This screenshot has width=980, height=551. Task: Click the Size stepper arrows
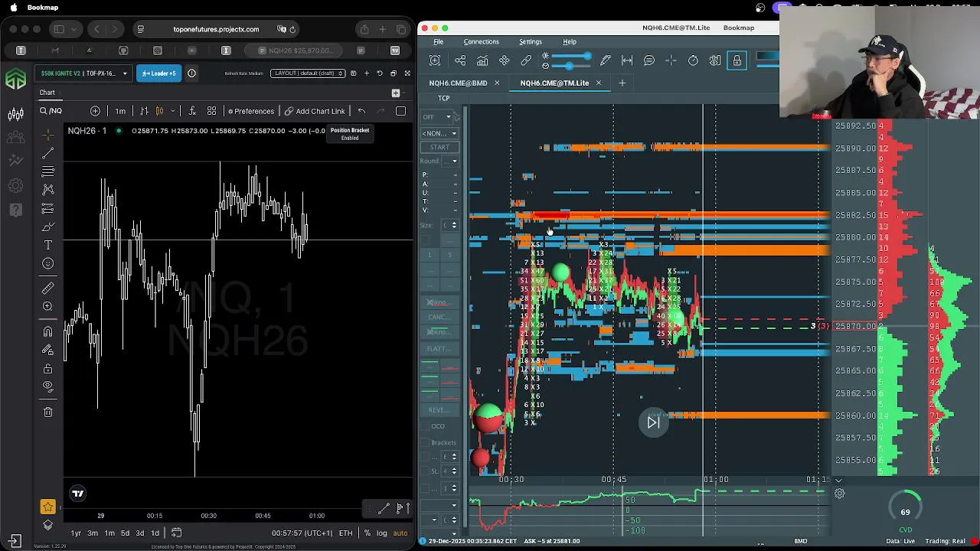pos(454,225)
